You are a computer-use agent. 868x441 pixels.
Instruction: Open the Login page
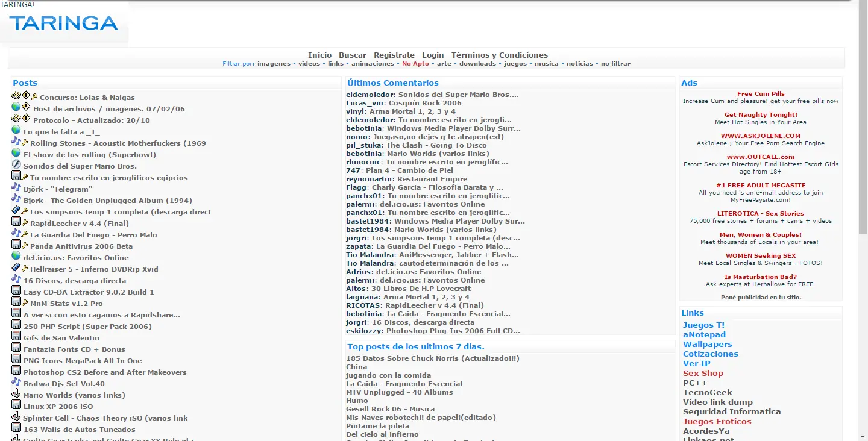click(x=433, y=55)
